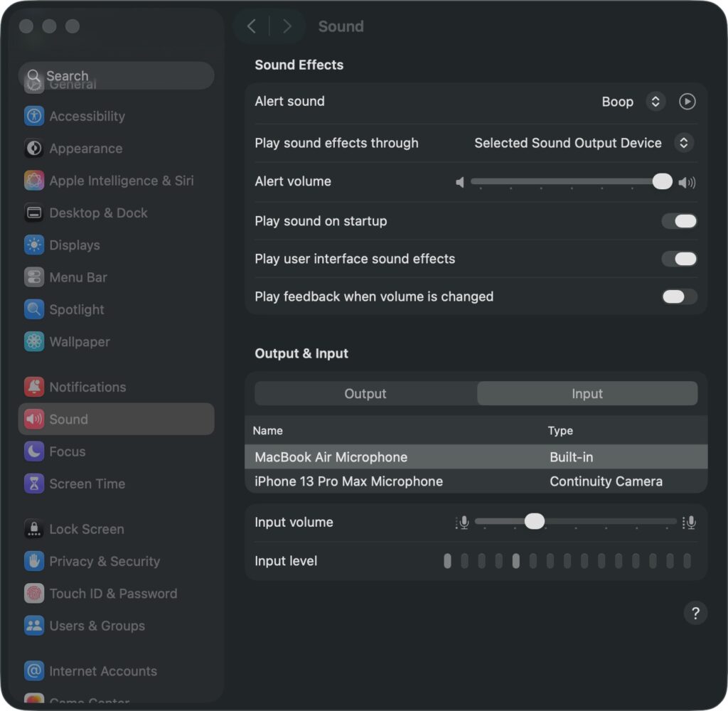Open Accessibility settings icon
This screenshot has height=711, width=728.
point(34,116)
